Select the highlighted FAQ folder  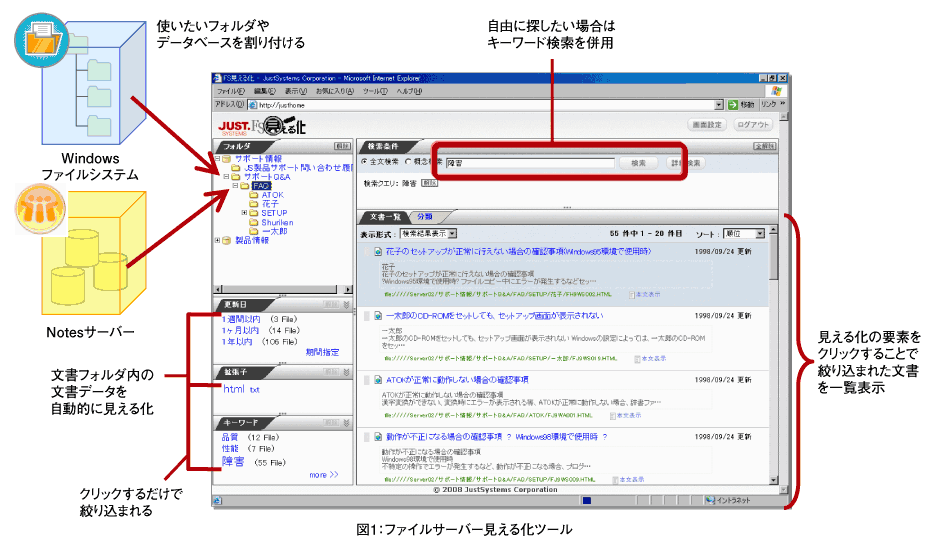point(261,186)
